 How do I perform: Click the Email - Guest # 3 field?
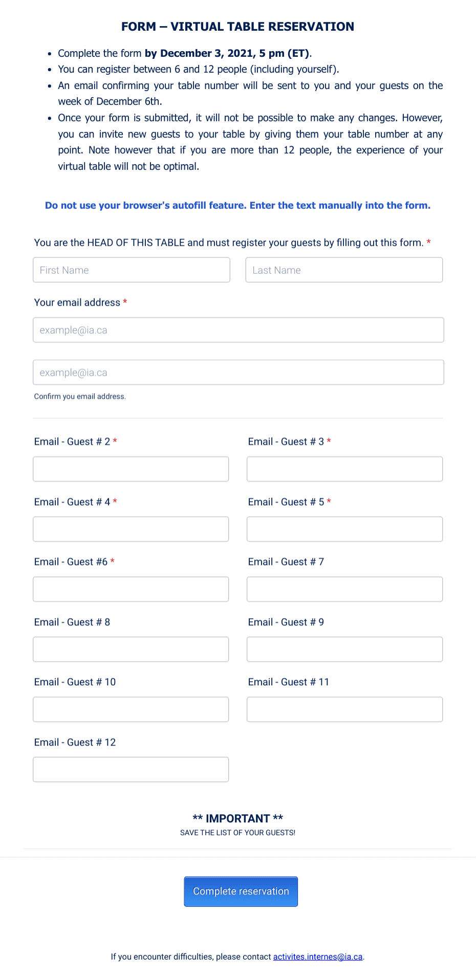[344, 469]
